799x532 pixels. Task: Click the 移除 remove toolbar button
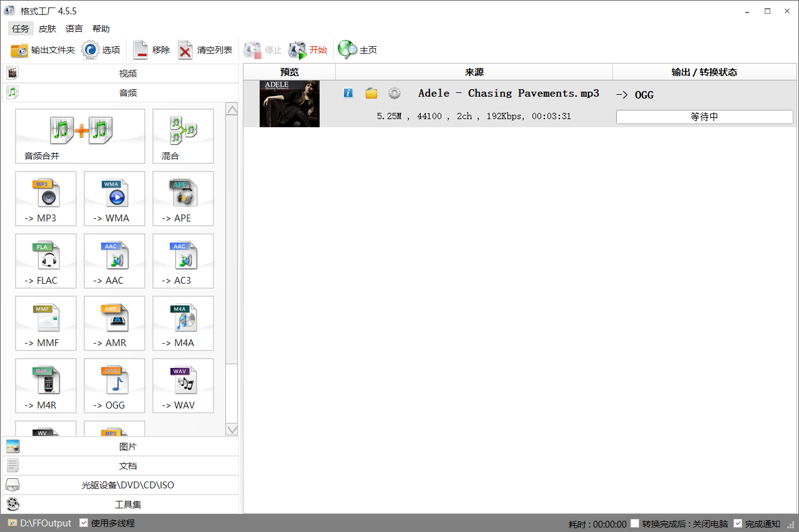(151, 50)
